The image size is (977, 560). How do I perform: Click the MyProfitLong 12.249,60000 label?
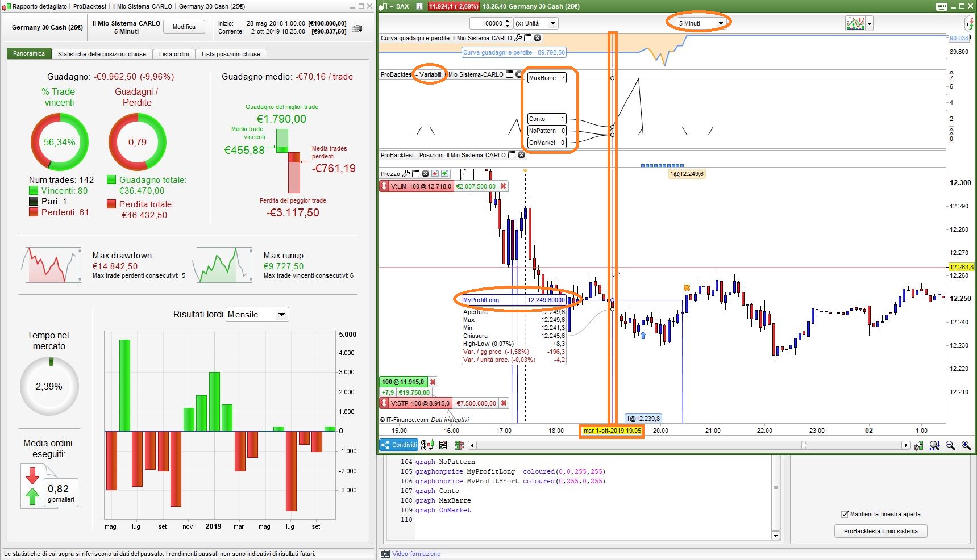pos(514,300)
